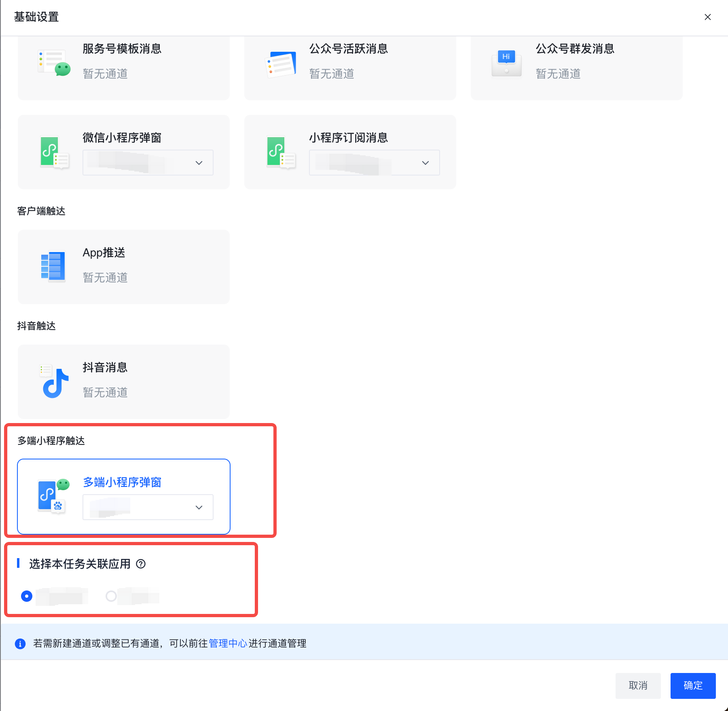The height and width of the screenshot is (711, 728).
Task: Click the 小程序订阅消息 icon
Action: coord(281,152)
